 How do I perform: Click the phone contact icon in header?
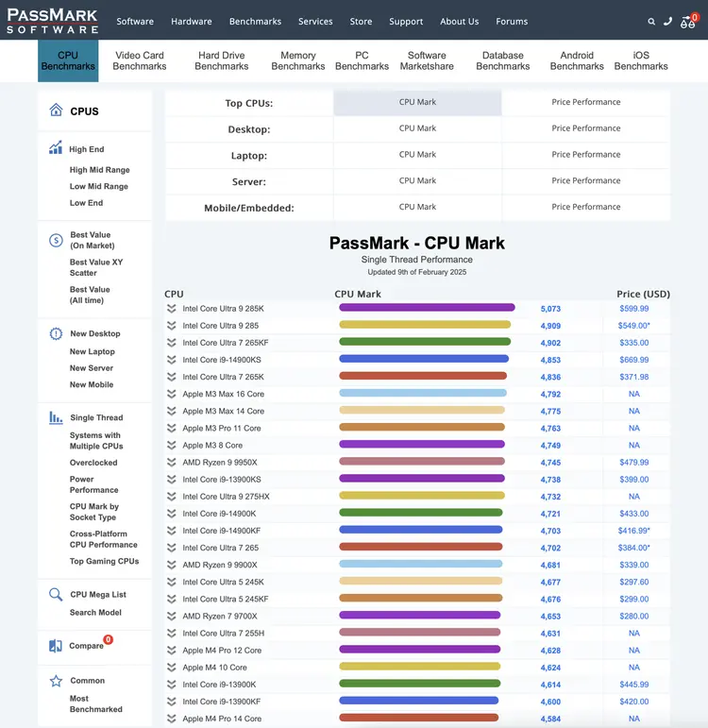point(668,22)
